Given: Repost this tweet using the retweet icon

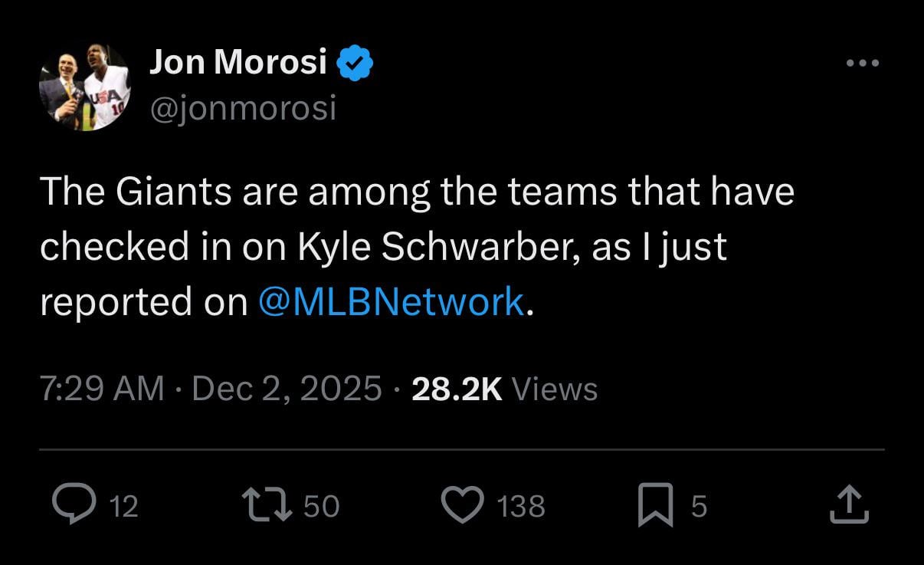Looking at the screenshot, I should [x=265, y=504].
